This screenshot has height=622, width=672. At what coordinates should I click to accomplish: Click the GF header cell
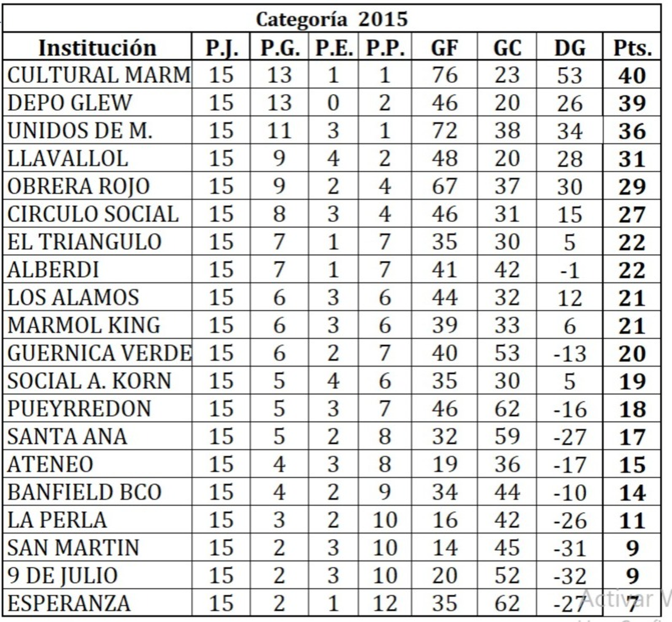tap(445, 48)
